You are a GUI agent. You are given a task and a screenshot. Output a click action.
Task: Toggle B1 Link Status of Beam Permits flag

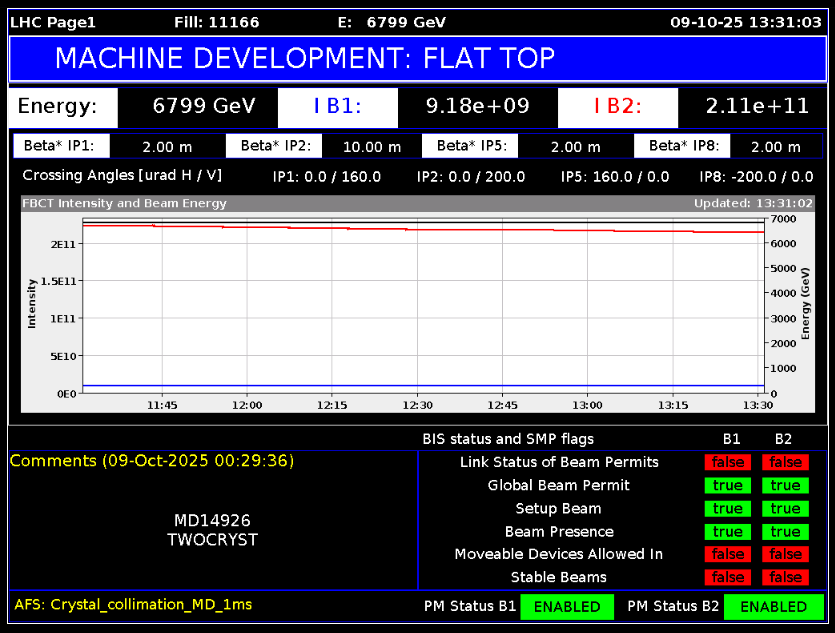(x=728, y=463)
